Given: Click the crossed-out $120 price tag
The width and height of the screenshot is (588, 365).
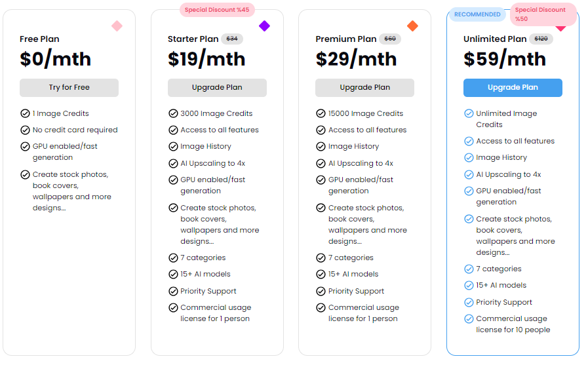Looking at the screenshot, I should click(x=541, y=39).
